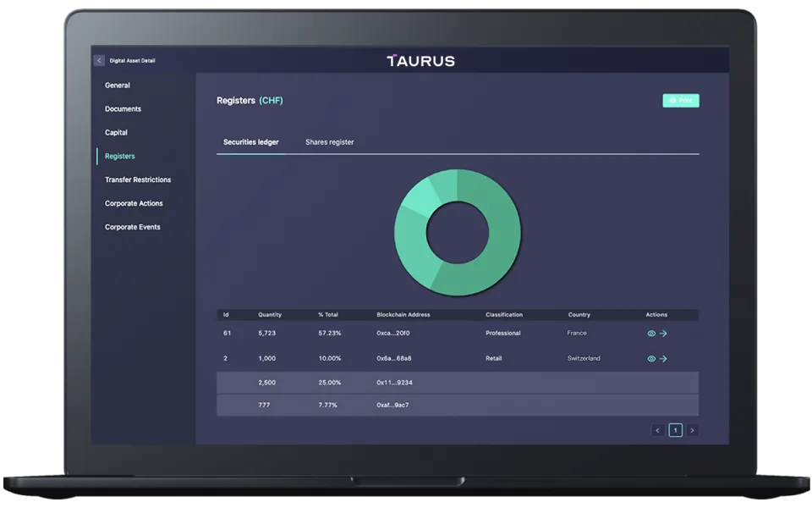The width and height of the screenshot is (812, 508).
Task: Select the row with address 0x11...9234
Action: point(458,383)
